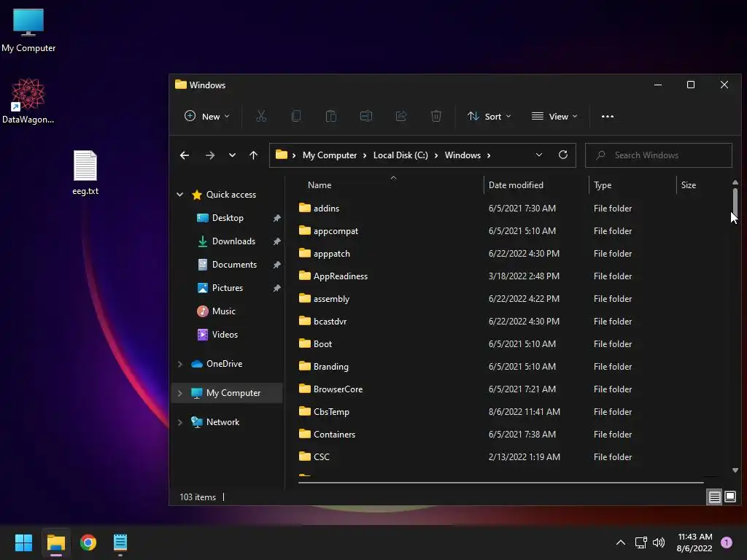Open the Sort dropdown menu
Viewport: 747px width, 560px height.
[489, 116]
